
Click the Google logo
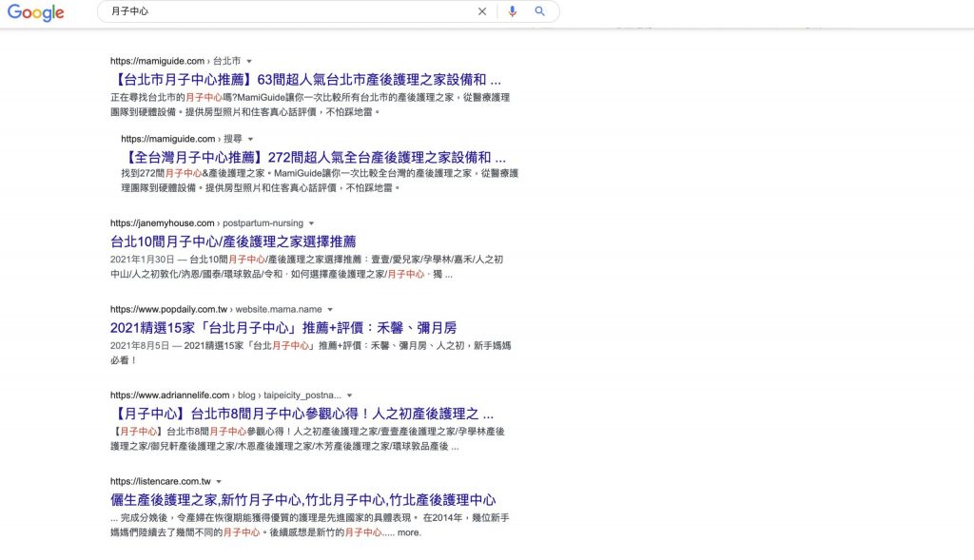click(x=35, y=11)
